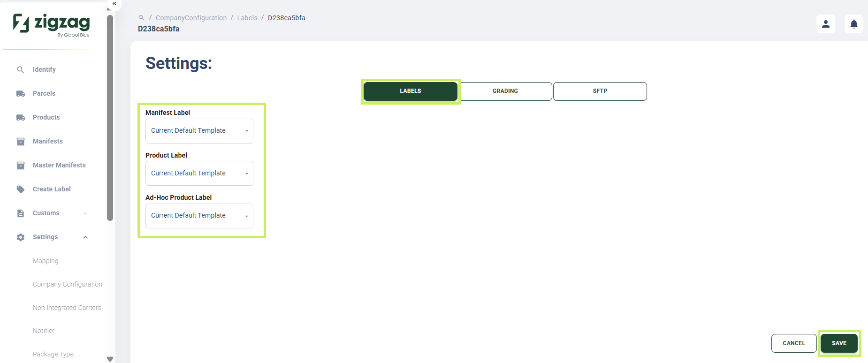Screen dimensions: 868x363
Task: Click the Manifests archive icon
Action: pyautogui.click(x=21, y=141)
